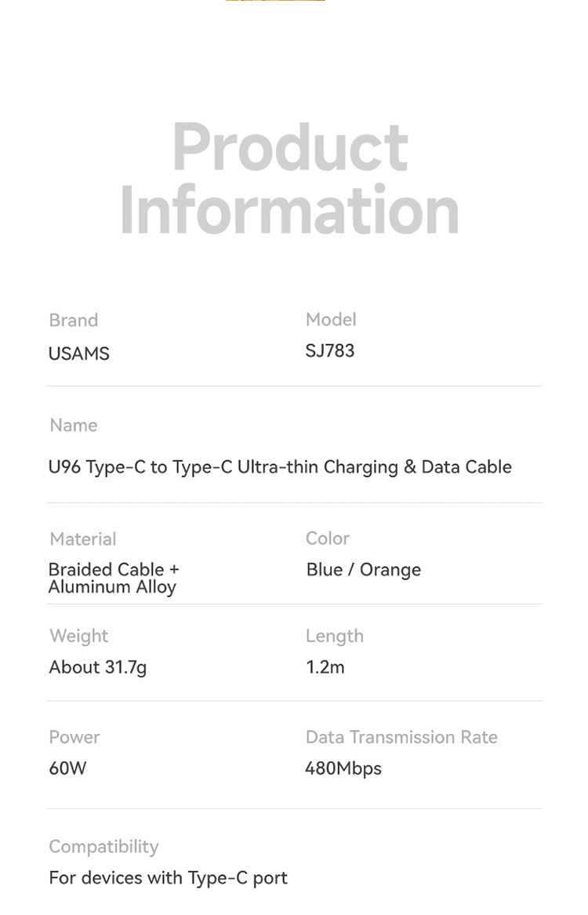
Task: Click the 480Mbps value
Action: [343, 768]
